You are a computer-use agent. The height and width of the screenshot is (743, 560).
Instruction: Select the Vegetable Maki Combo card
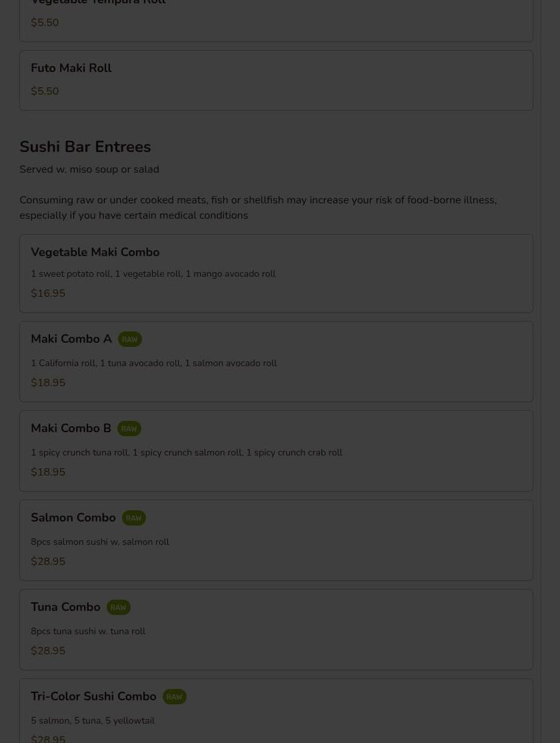[x=276, y=273]
